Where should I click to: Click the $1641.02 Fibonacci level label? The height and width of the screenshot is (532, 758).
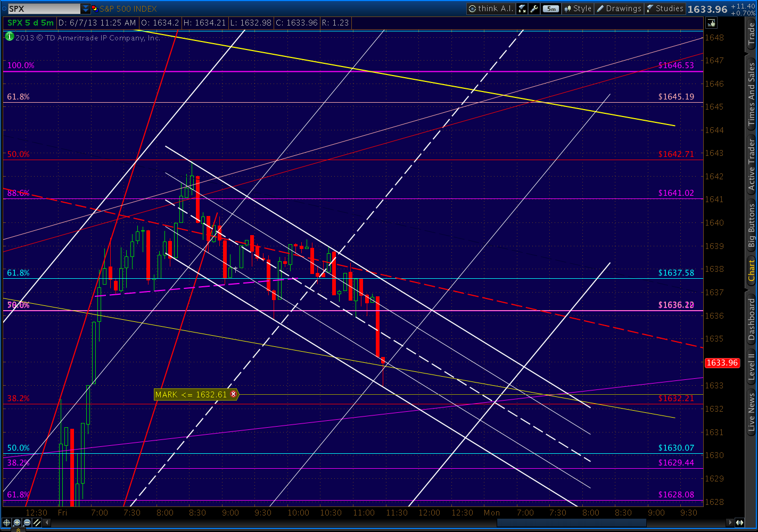(676, 193)
